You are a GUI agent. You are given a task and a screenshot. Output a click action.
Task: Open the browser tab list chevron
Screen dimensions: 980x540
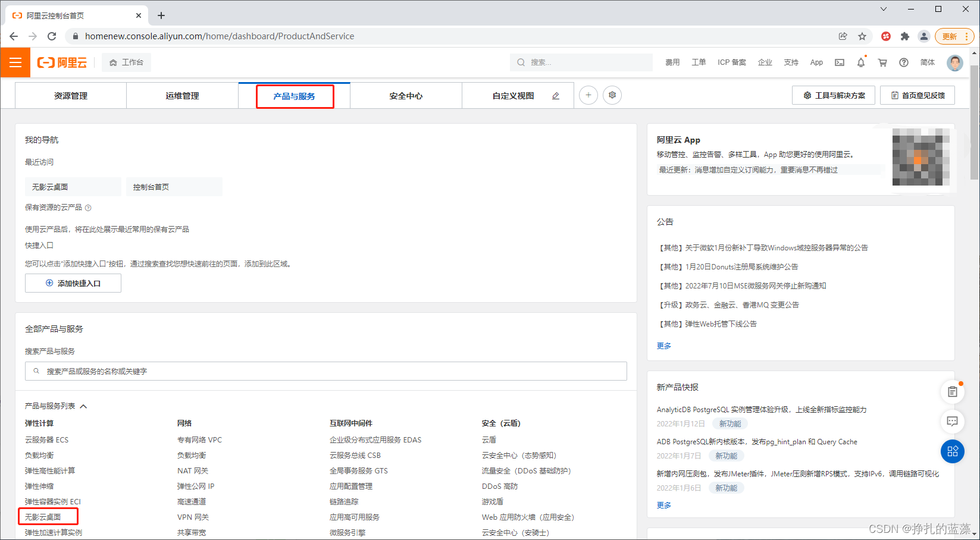[x=883, y=9]
